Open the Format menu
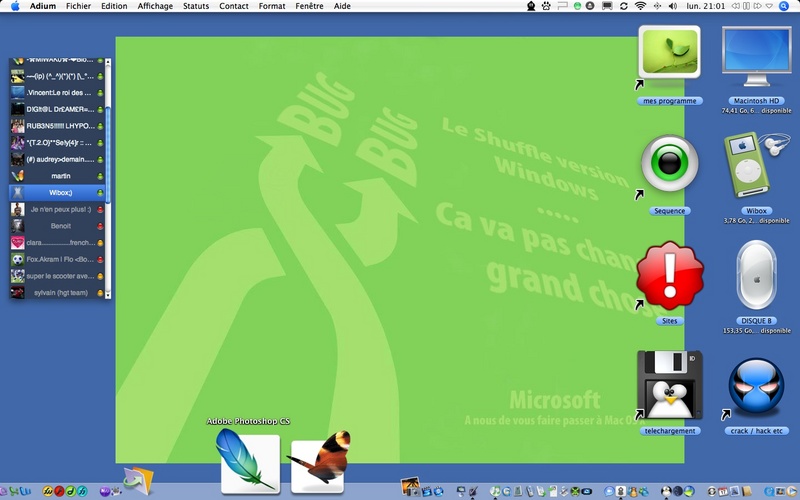This screenshot has height=500, width=800. click(272, 6)
